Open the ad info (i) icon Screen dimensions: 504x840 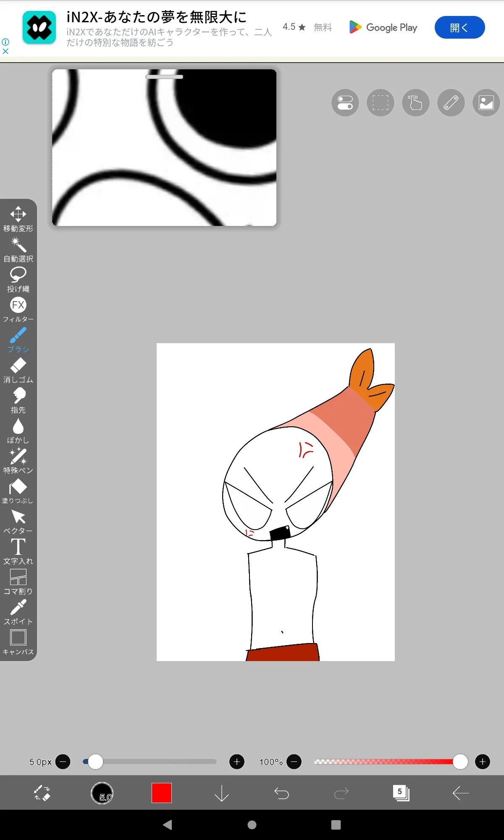(5, 42)
